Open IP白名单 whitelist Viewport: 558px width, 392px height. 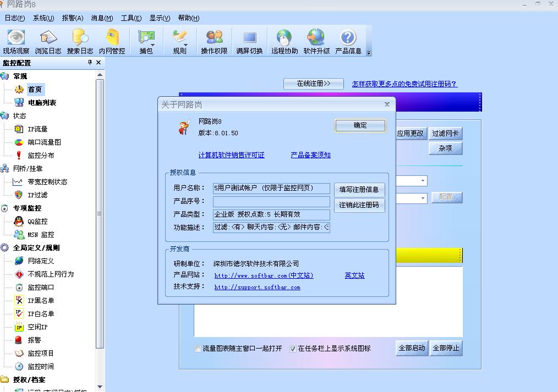(41, 313)
